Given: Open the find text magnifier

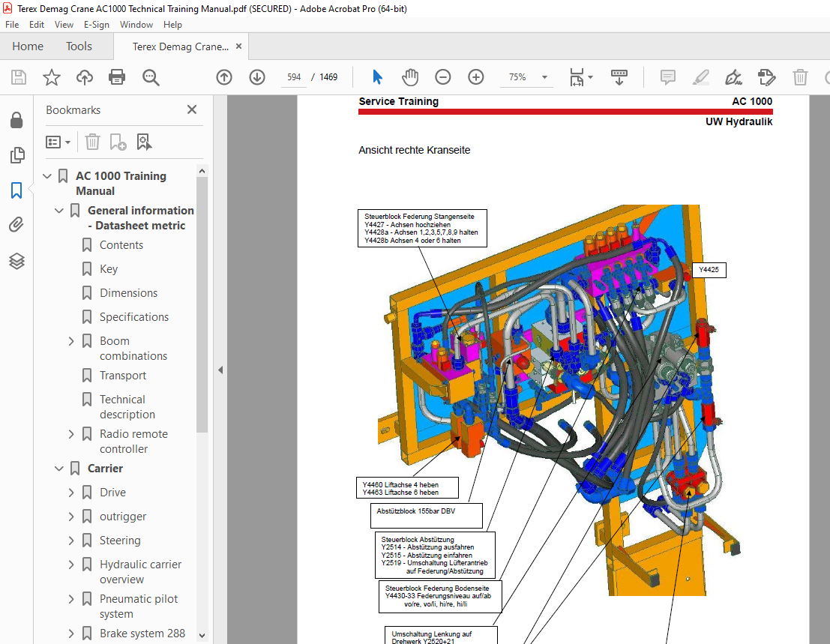Looking at the screenshot, I should pos(151,77).
